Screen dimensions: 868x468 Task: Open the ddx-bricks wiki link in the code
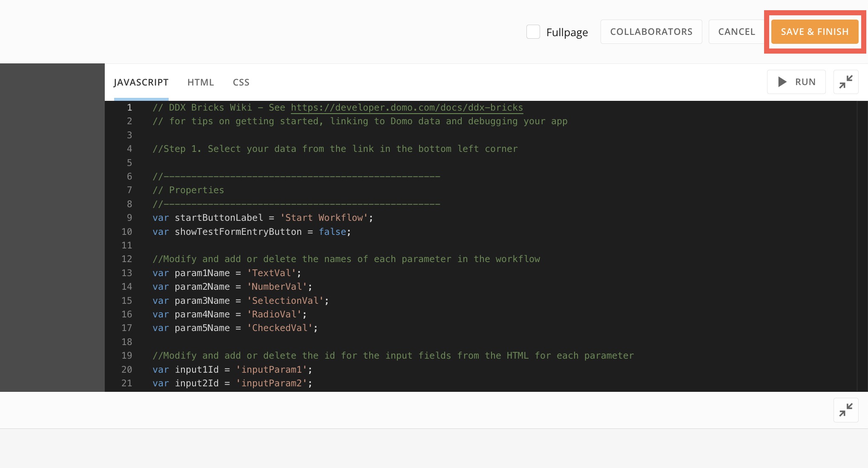point(406,107)
